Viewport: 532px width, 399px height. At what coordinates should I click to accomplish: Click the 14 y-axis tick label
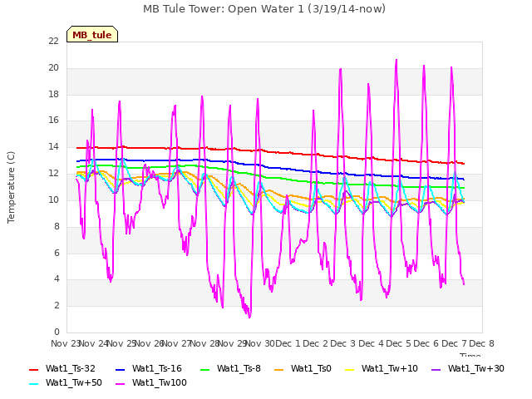53,147
